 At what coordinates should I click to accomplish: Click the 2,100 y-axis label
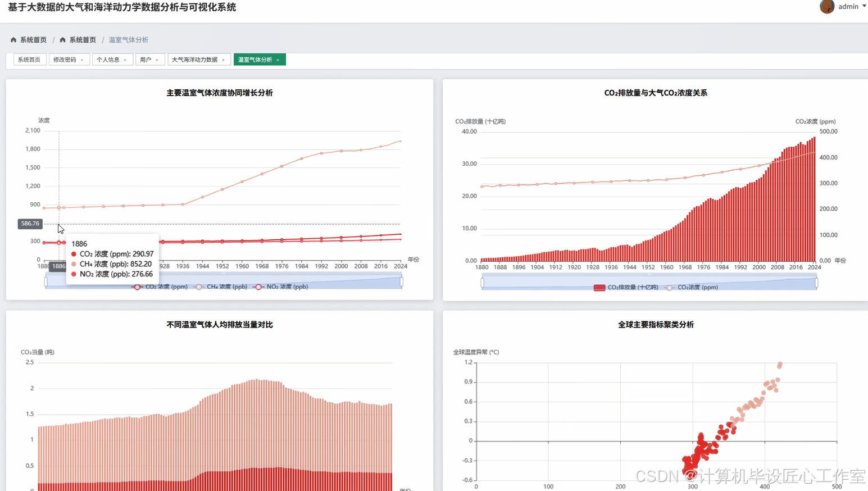coord(33,130)
